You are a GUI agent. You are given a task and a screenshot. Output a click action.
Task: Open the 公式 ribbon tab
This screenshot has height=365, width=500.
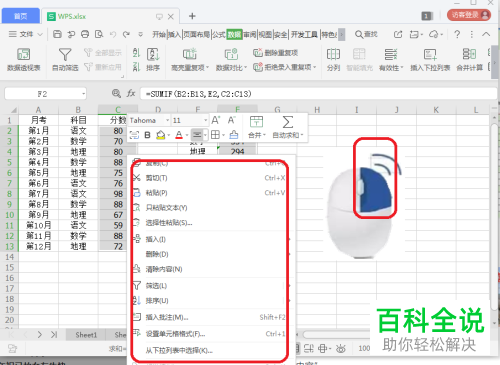pyautogui.click(x=219, y=34)
